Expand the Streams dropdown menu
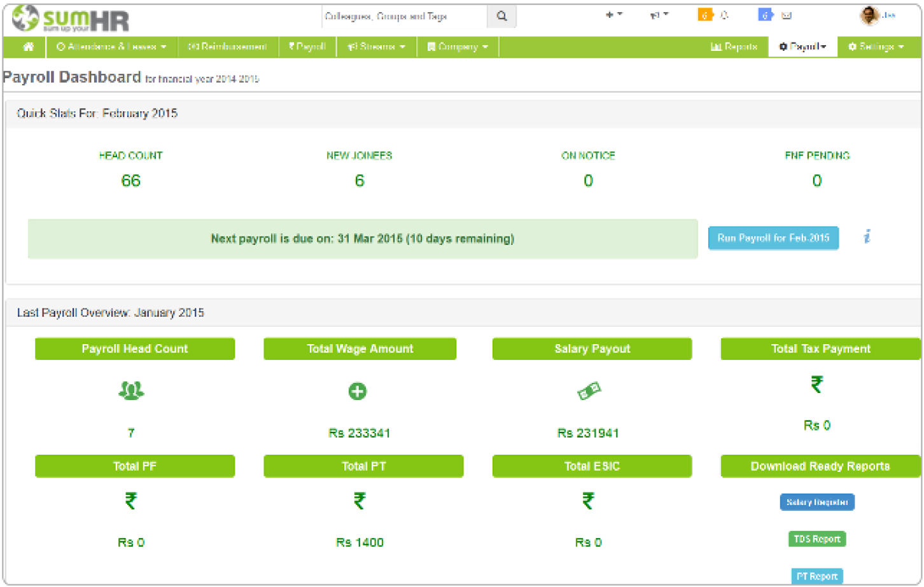 point(376,46)
